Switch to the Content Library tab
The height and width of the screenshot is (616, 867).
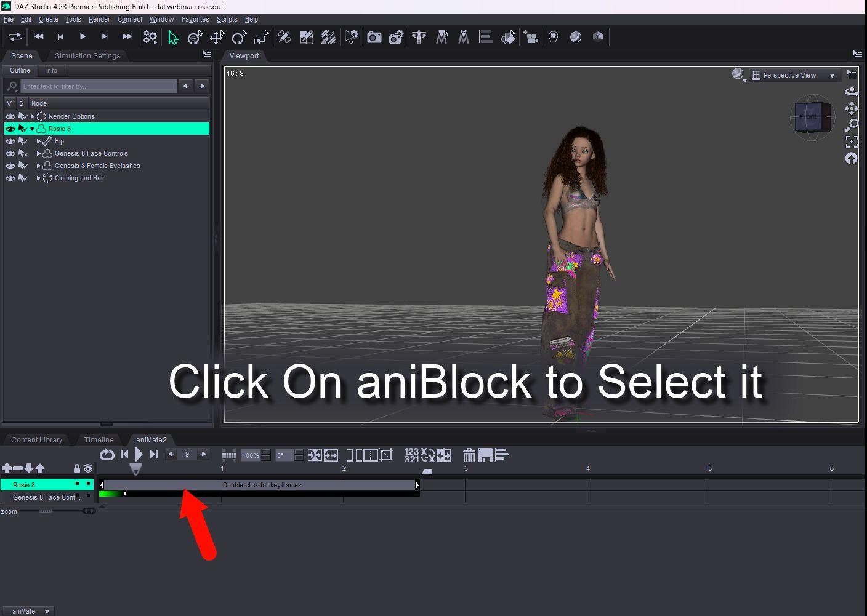tap(37, 439)
